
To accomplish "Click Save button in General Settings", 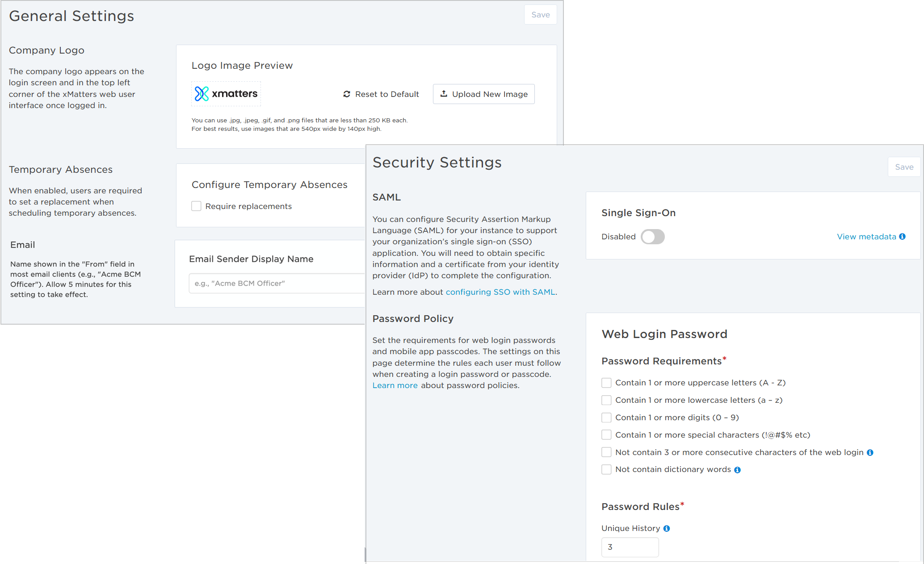I will click(541, 15).
